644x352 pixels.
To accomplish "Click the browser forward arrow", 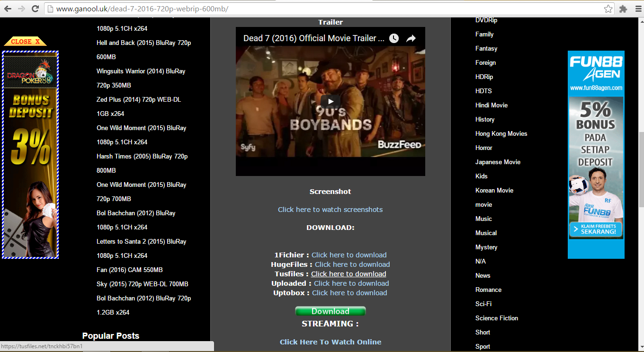I will 21,9.
